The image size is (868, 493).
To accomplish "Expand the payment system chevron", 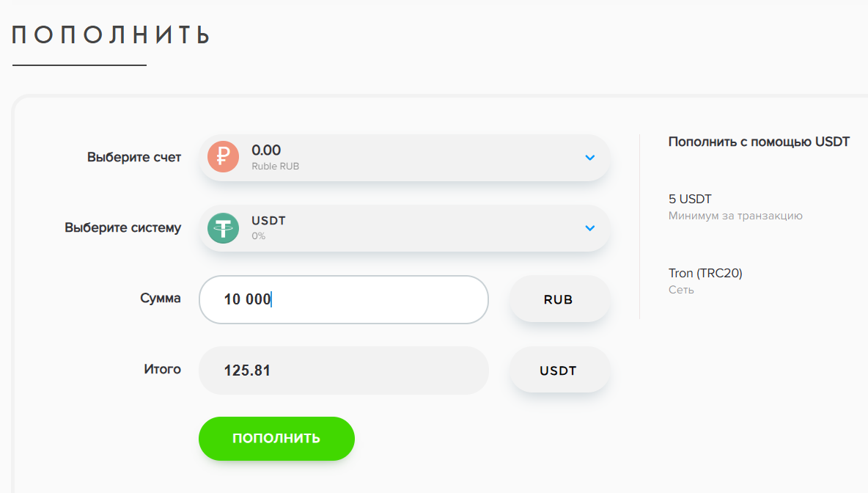I will click(590, 228).
